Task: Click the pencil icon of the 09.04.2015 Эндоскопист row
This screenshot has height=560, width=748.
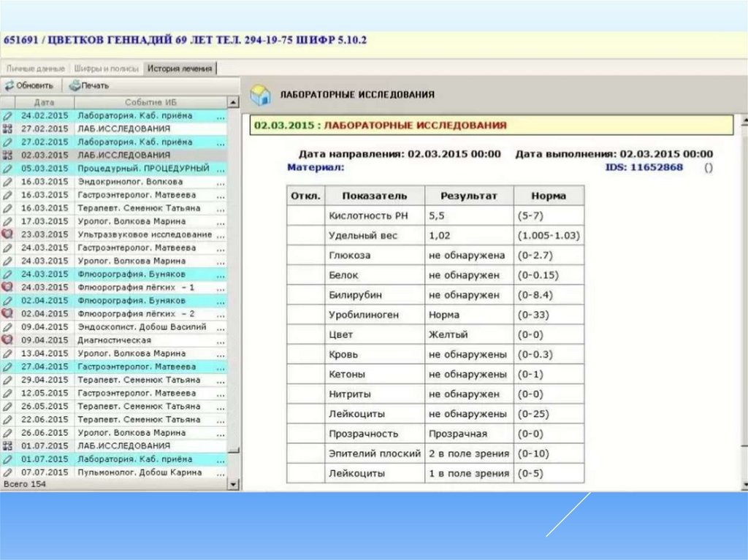Action: coord(7,327)
